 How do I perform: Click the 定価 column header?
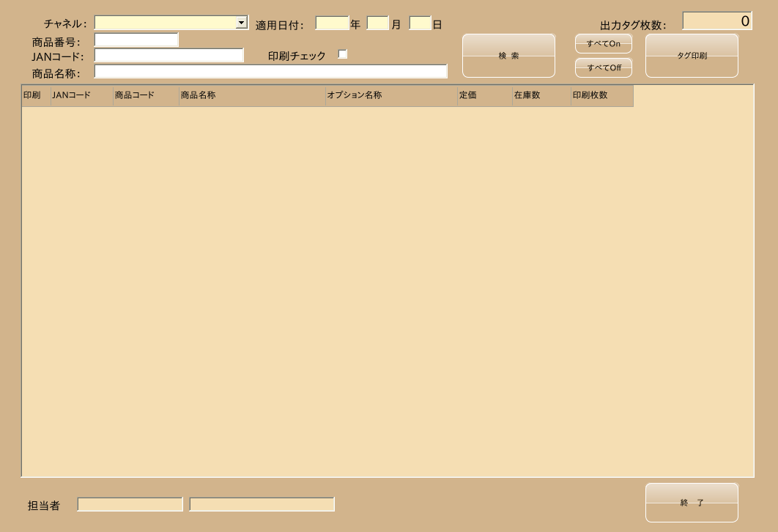tap(485, 96)
